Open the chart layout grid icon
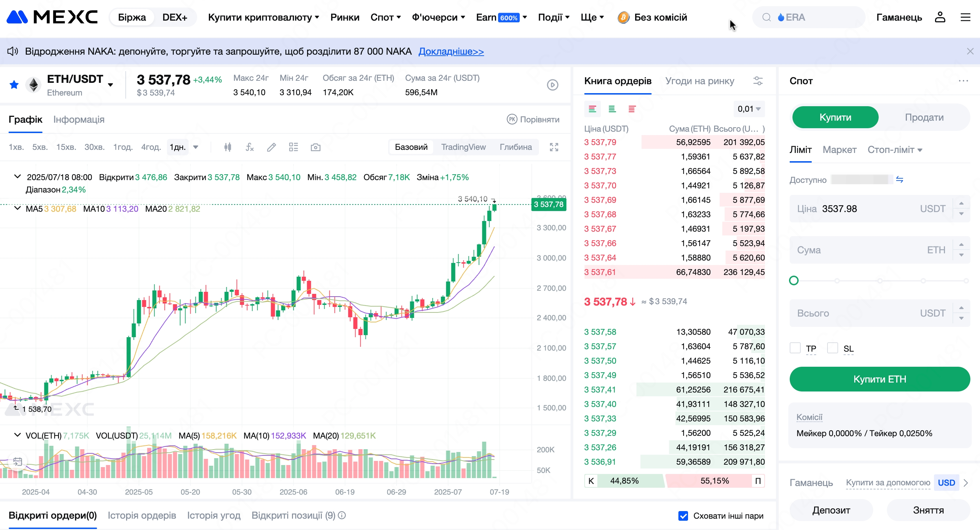 point(293,147)
